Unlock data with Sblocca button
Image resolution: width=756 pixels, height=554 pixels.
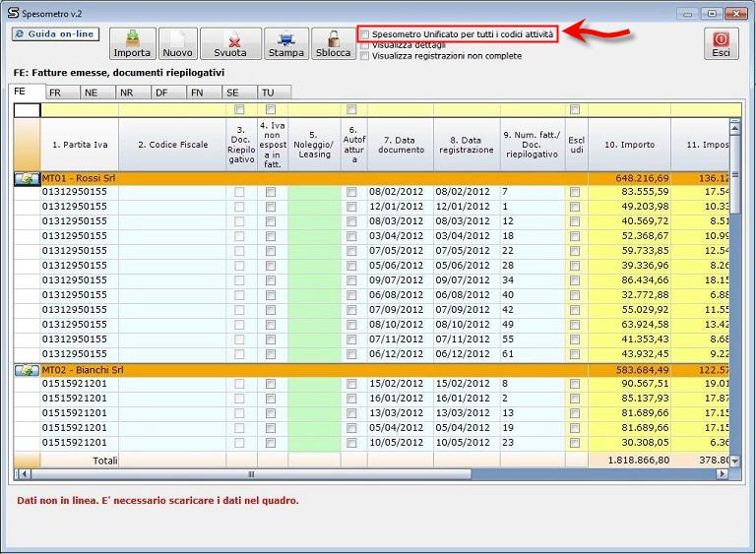[333, 43]
